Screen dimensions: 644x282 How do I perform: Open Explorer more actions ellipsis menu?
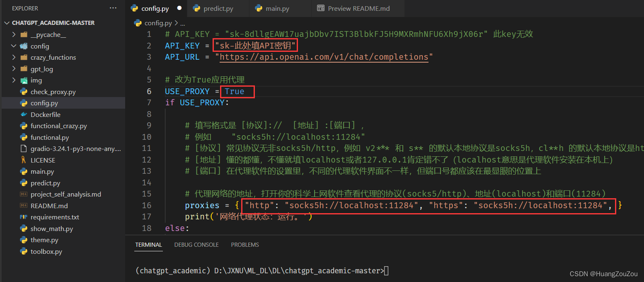[113, 8]
